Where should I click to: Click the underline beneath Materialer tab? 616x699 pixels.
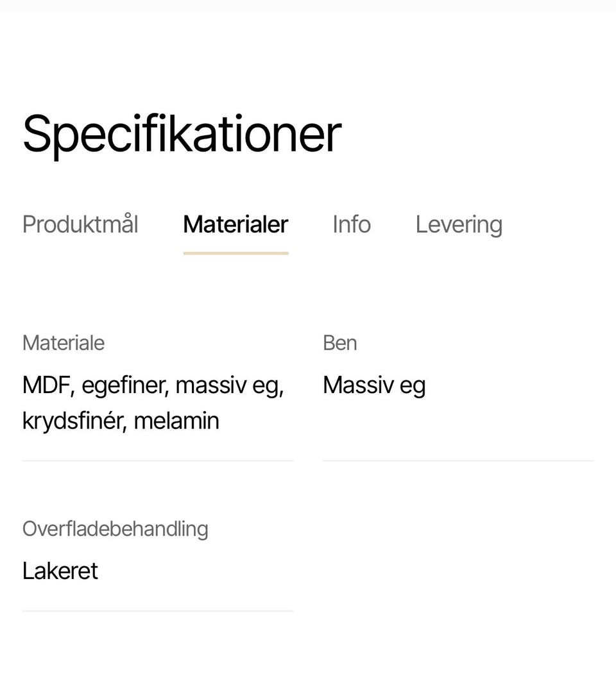point(235,253)
